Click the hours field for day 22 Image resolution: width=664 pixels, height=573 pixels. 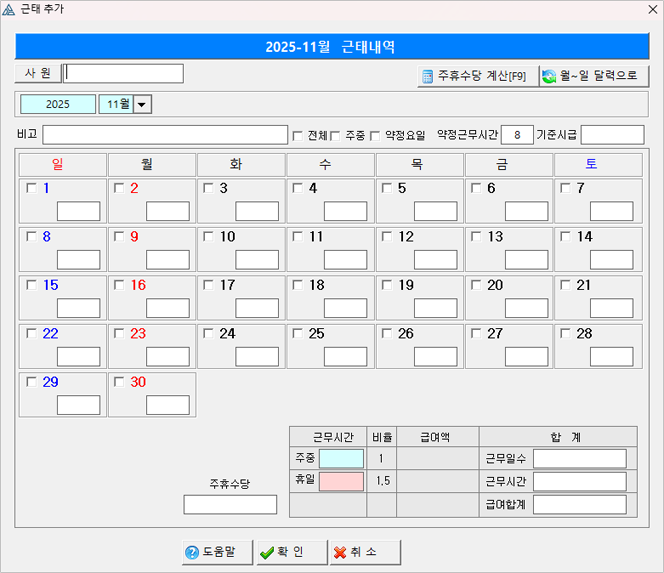[79, 357]
